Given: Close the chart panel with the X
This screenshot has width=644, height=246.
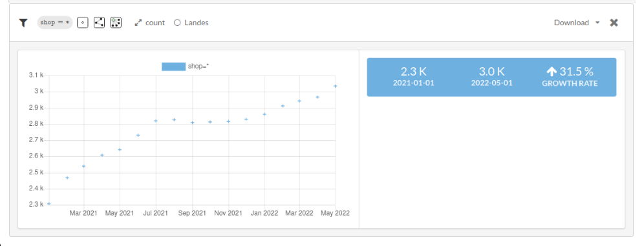Looking at the screenshot, I should 614,23.
